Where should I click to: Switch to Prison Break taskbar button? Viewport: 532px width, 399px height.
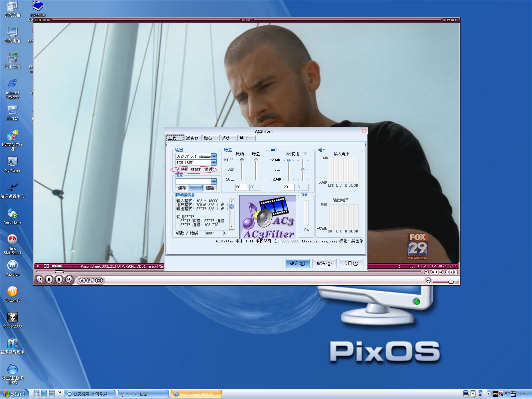pyautogui.click(x=196, y=394)
